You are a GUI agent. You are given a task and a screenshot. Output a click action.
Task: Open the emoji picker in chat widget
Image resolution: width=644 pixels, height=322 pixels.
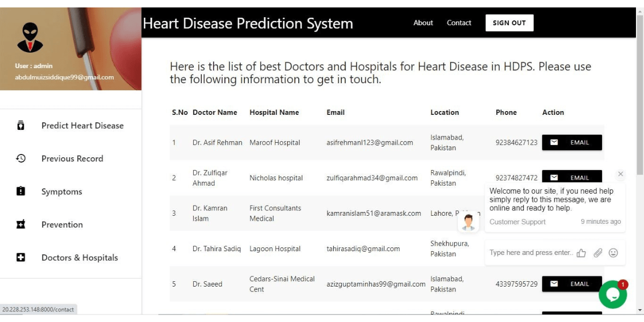(x=613, y=252)
